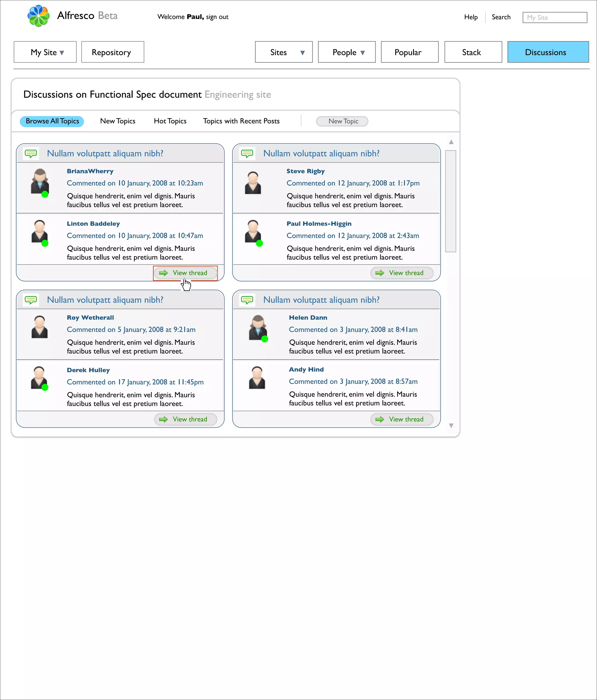Switch to the Stack tab
The image size is (597, 700).
click(473, 52)
